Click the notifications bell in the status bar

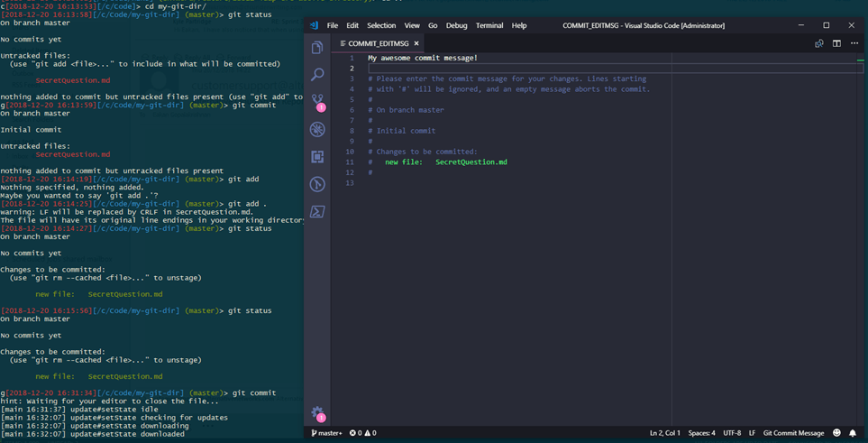tap(853, 433)
